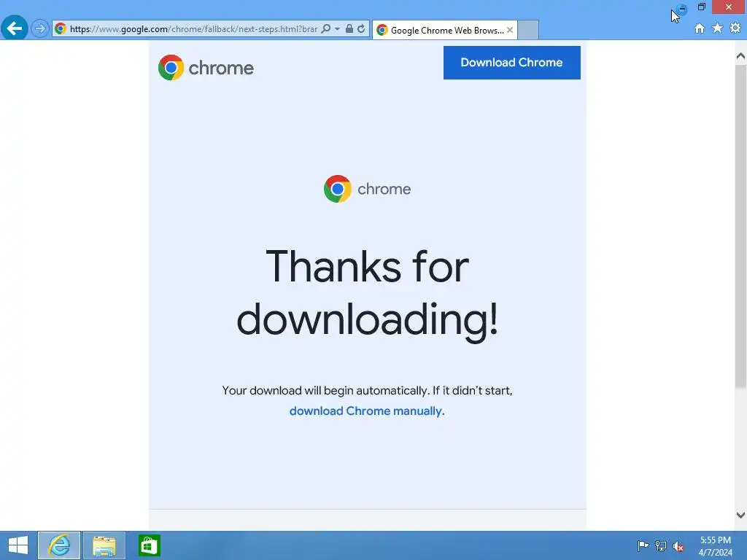Image resolution: width=747 pixels, height=560 pixels.
Task: Click the address bar URL field
Action: click(x=193, y=29)
